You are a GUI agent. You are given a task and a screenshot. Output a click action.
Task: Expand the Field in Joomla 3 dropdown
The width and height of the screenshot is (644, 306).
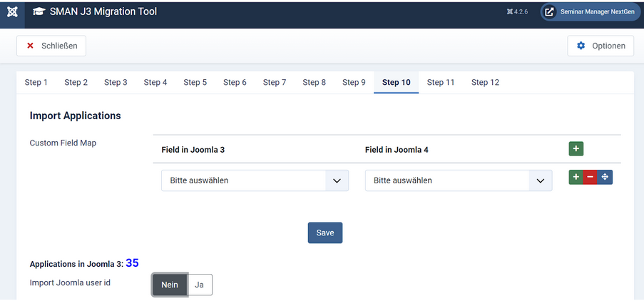point(255,180)
